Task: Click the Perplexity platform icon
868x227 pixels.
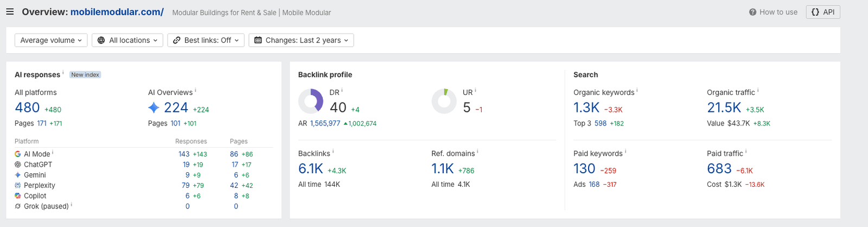Action: pyautogui.click(x=18, y=185)
